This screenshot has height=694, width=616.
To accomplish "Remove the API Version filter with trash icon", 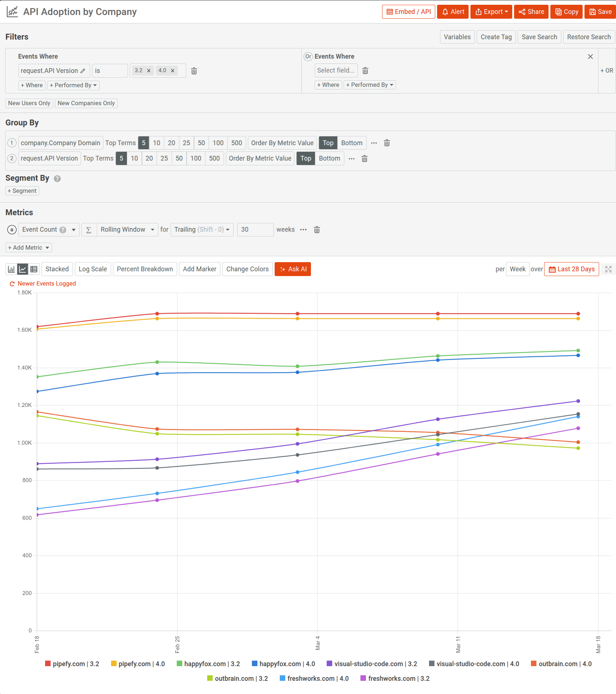I will click(194, 71).
